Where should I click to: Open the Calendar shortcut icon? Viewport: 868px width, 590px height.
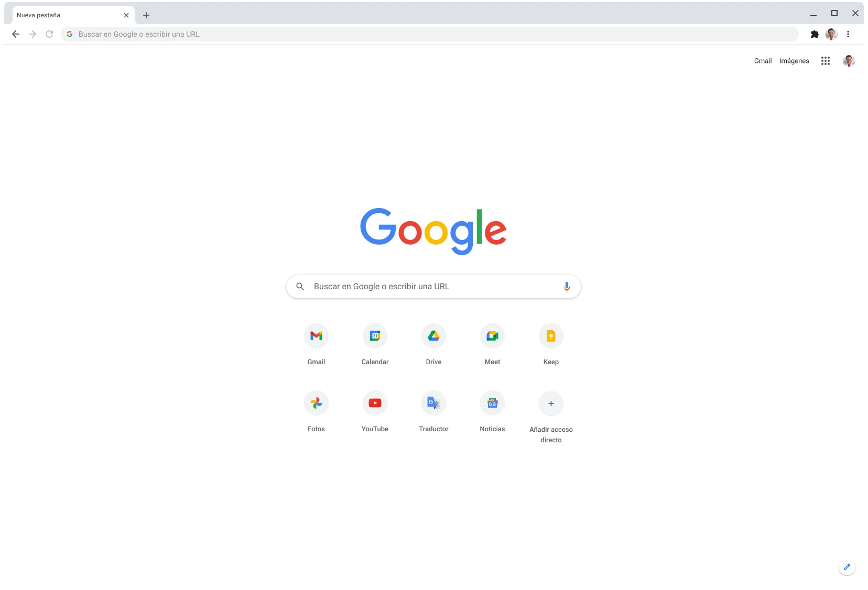375,336
